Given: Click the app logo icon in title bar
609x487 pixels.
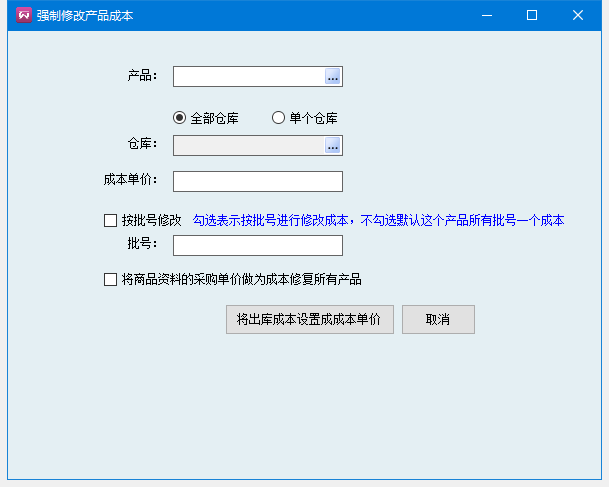Looking at the screenshot, I should (x=23, y=15).
